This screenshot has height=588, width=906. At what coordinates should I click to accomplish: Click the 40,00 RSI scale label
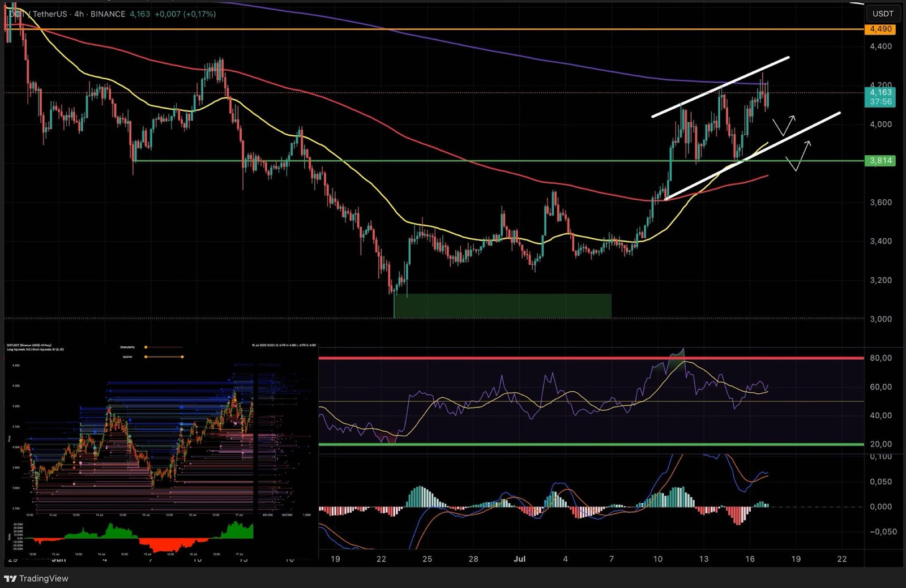pyautogui.click(x=881, y=415)
